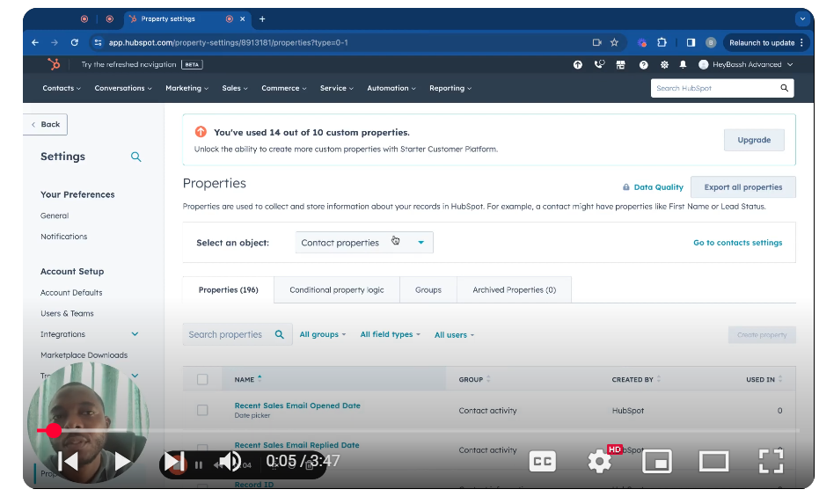Open the HubSpot help question mark icon
The width and height of the screenshot is (819, 504).
pos(644,65)
